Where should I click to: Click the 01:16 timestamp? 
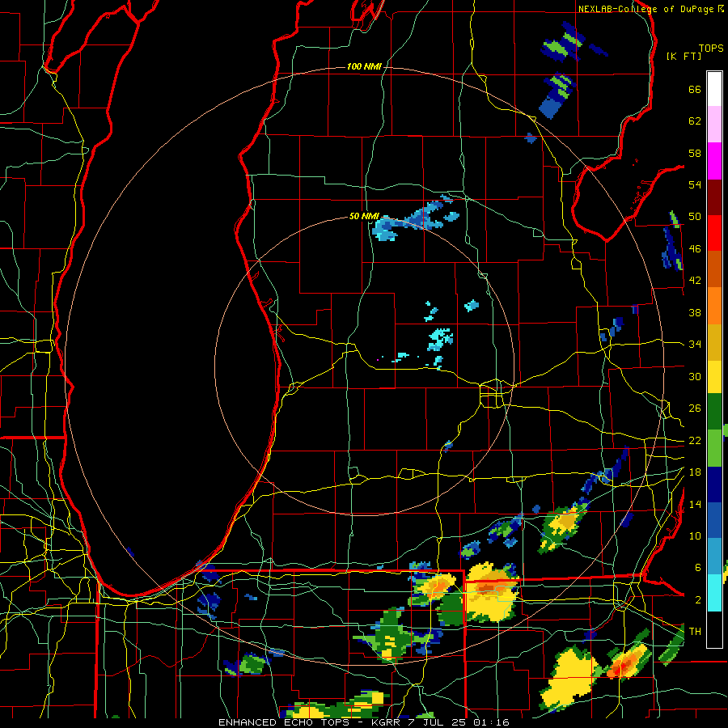(492, 722)
